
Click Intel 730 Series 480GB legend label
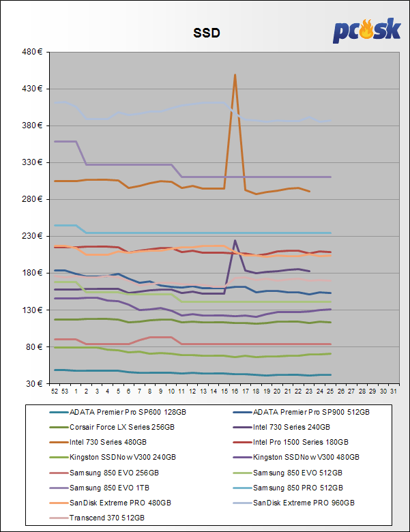point(108,442)
